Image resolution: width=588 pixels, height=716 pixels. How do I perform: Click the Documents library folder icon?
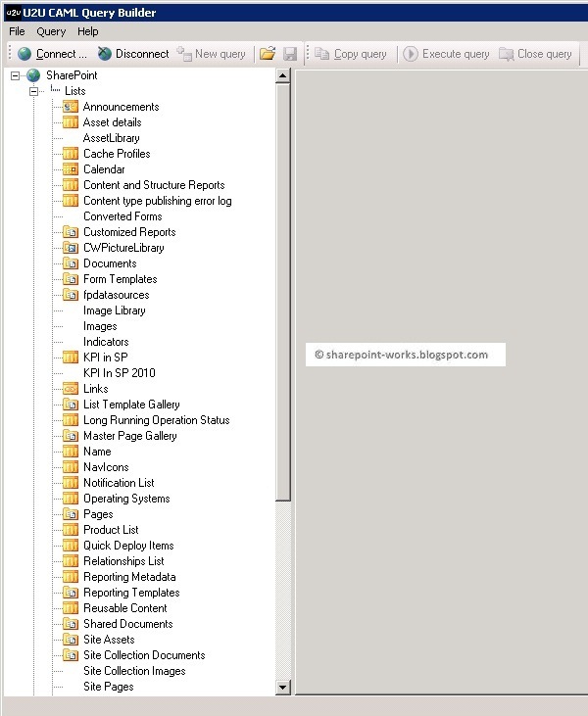pyautogui.click(x=71, y=263)
